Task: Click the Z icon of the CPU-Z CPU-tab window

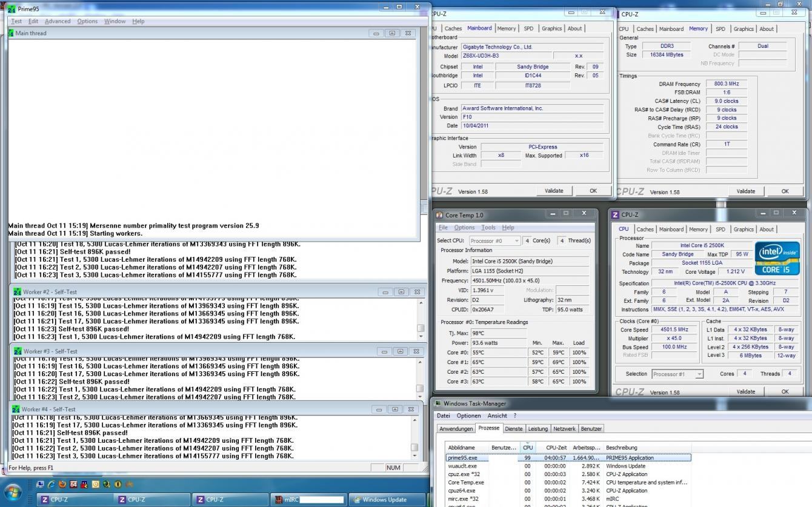Action: pyautogui.click(x=616, y=214)
